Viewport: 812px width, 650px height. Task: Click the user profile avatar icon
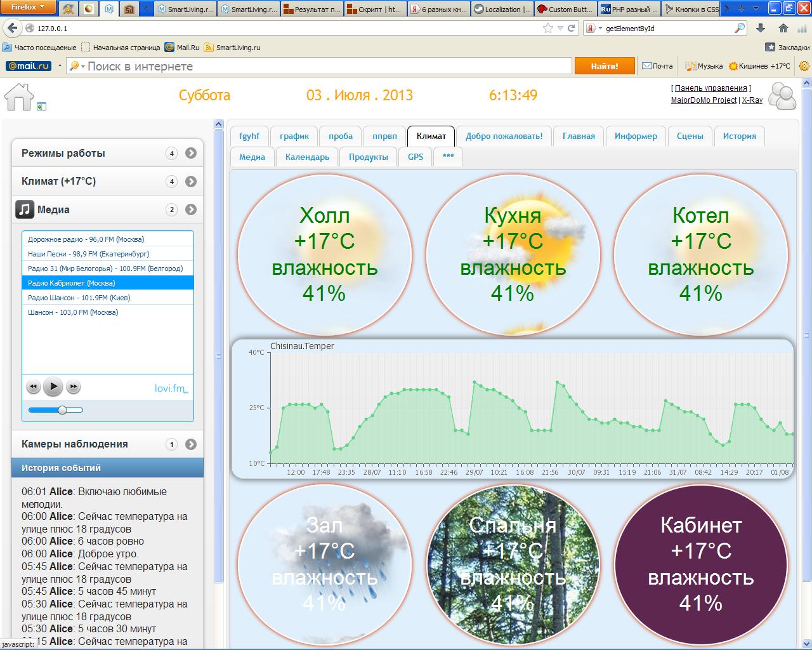coord(782,96)
